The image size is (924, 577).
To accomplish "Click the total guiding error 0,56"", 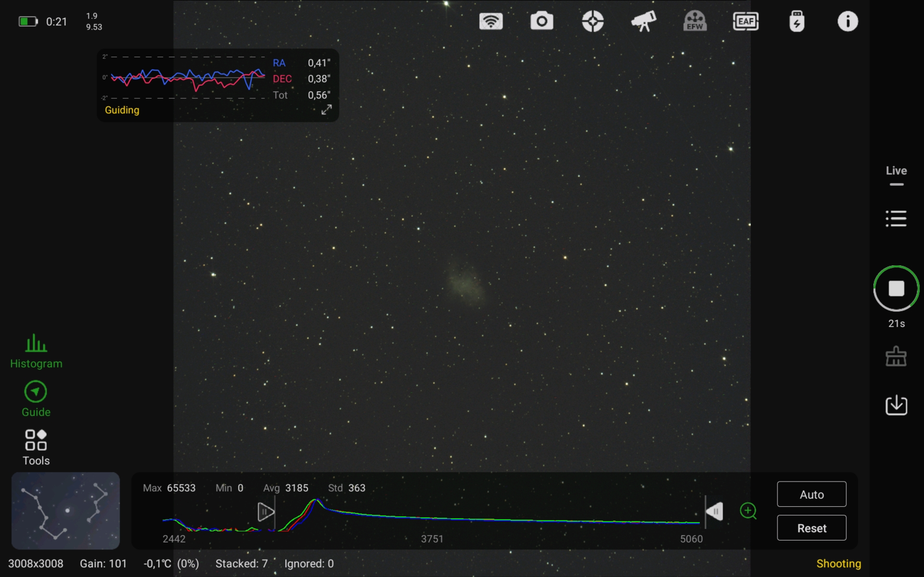I will [319, 95].
